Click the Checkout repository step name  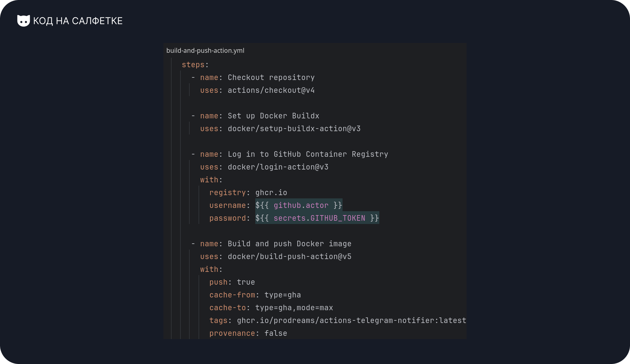pyautogui.click(x=271, y=77)
